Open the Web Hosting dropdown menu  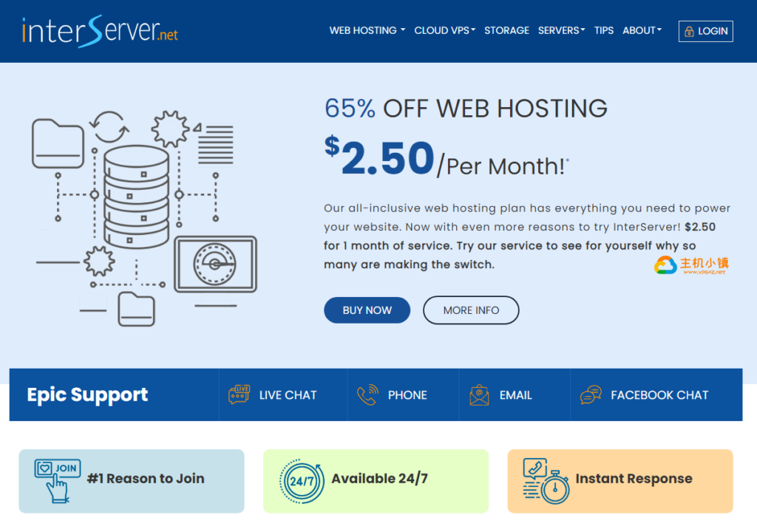pyautogui.click(x=367, y=30)
